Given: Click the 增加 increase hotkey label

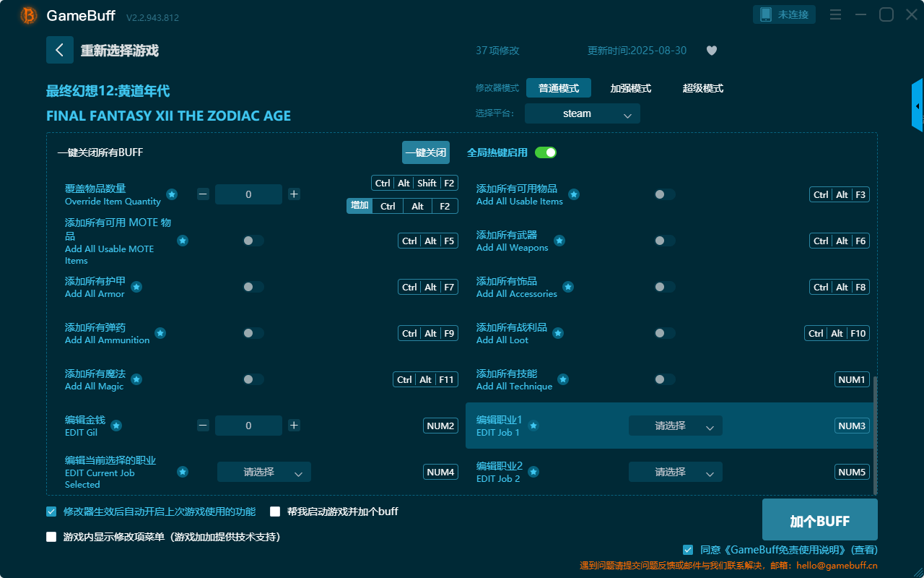Looking at the screenshot, I should [359, 206].
